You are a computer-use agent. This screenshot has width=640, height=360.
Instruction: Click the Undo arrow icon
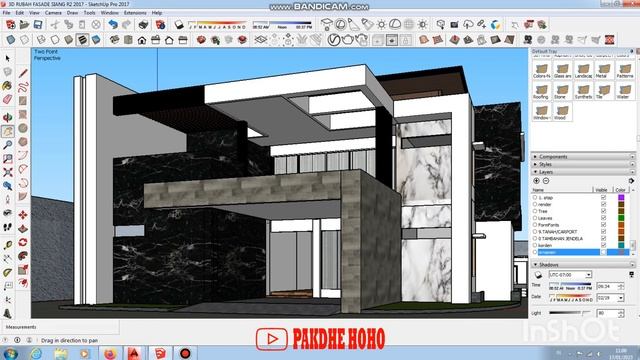[113, 25]
